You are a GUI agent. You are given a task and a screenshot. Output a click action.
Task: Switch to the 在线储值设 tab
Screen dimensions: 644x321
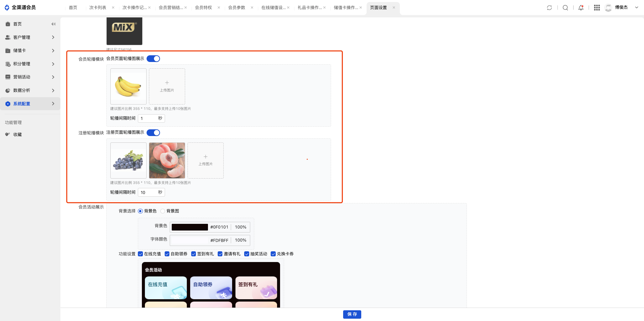[273, 8]
